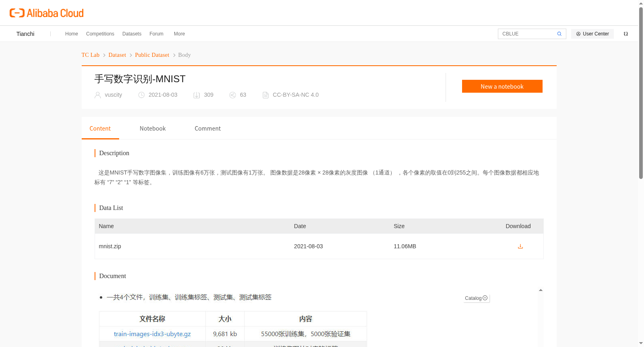Open train-images-idx3-ubyte.gz link

pyautogui.click(x=152, y=334)
